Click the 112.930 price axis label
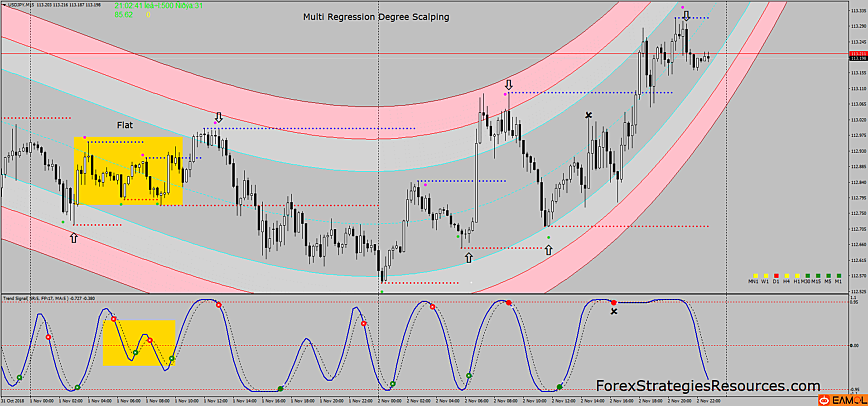The width and height of the screenshot is (868, 406). 858,151
